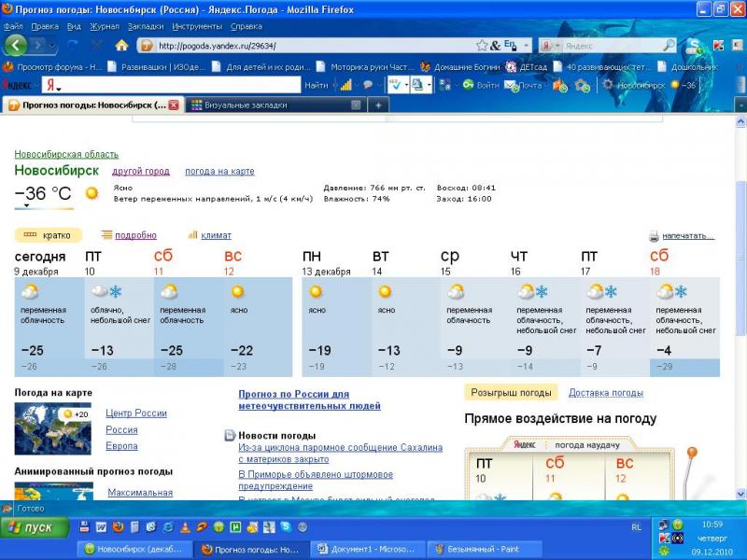Switch to the Визуальные закладки tab
Screen dimensions: 747x560
(x=276, y=105)
